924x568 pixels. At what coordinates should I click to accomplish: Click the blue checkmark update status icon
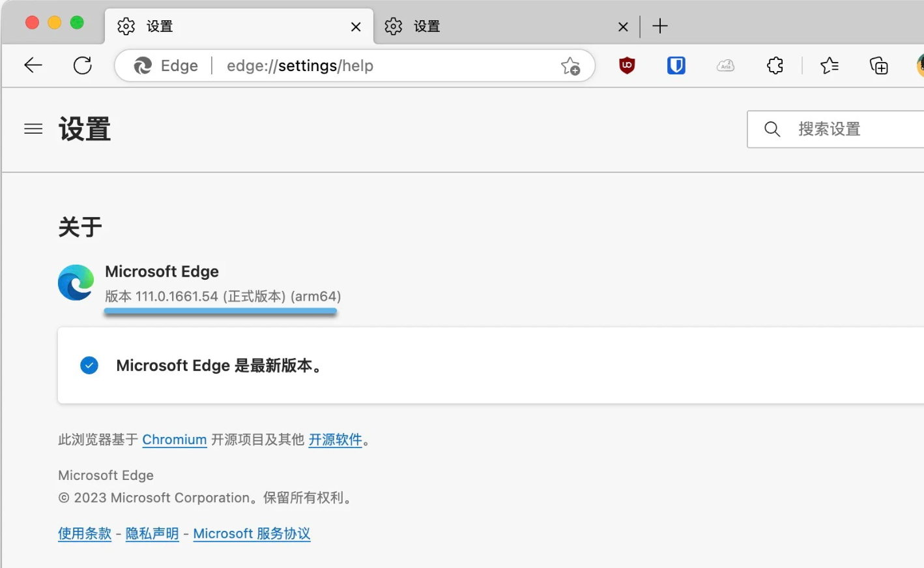click(89, 365)
